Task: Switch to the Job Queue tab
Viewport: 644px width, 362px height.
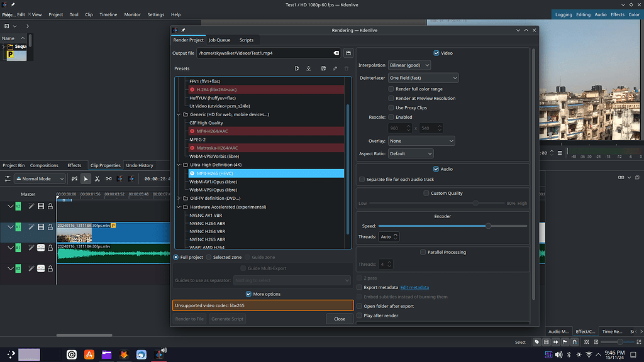Action: tap(219, 40)
